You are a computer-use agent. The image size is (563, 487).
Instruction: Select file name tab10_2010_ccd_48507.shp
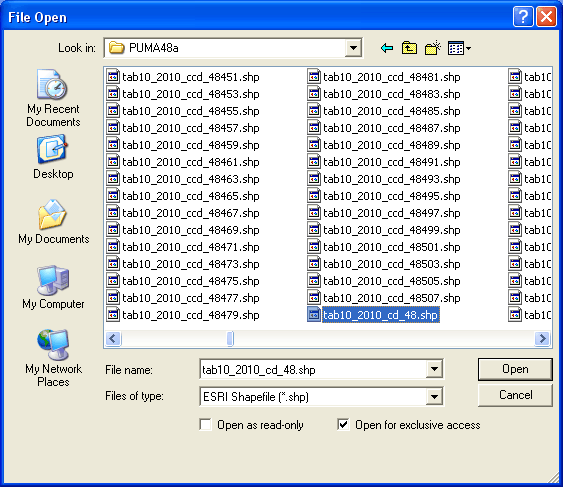coord(392,298)
